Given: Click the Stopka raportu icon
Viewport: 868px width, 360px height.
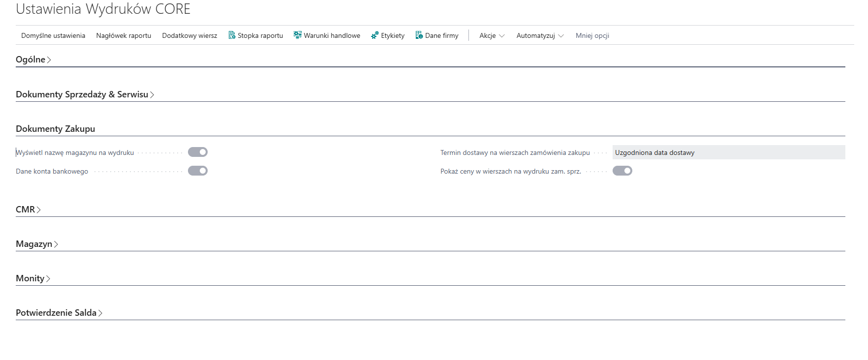Looking at the screenshot, I should [232, 35].
